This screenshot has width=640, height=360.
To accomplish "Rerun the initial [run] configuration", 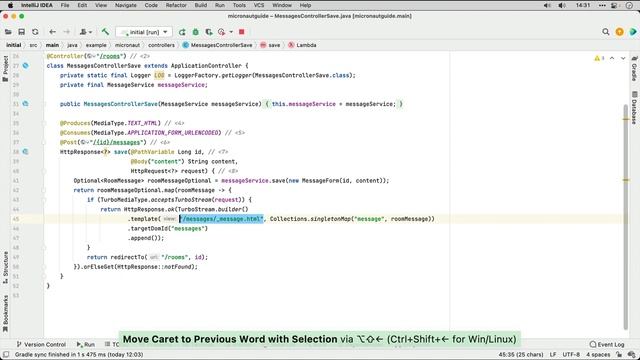I will pos(182,32).
